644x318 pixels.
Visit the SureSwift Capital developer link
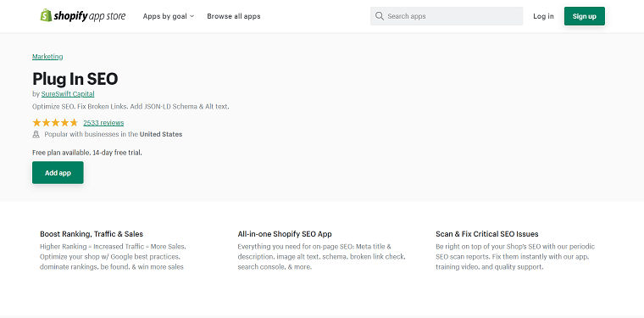pos(68,93)
